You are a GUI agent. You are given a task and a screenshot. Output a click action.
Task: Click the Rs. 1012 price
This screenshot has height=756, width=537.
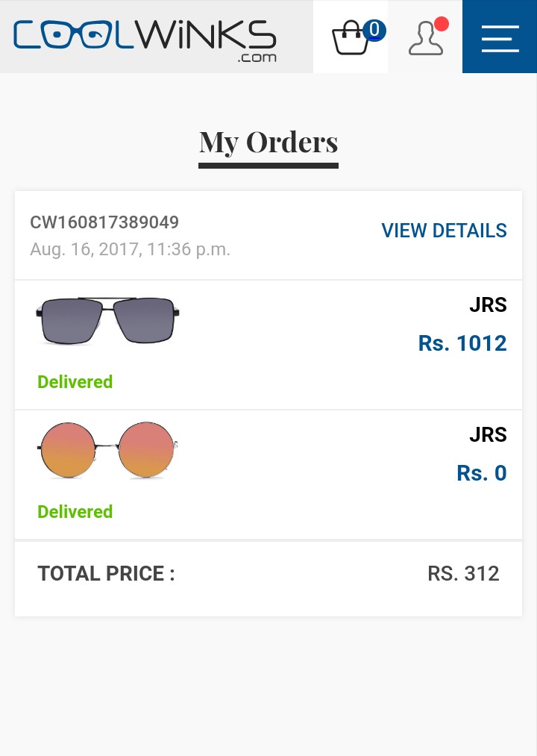click(462, 343)
